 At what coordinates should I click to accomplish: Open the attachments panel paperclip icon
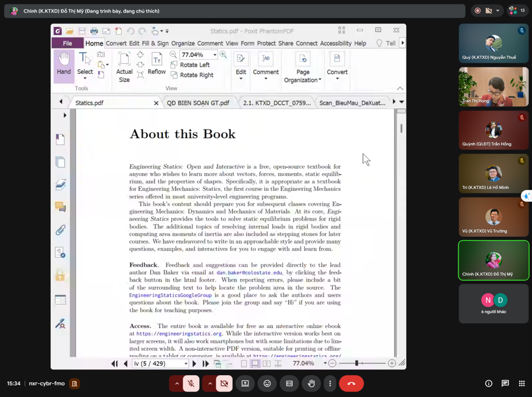click(60, 230)
